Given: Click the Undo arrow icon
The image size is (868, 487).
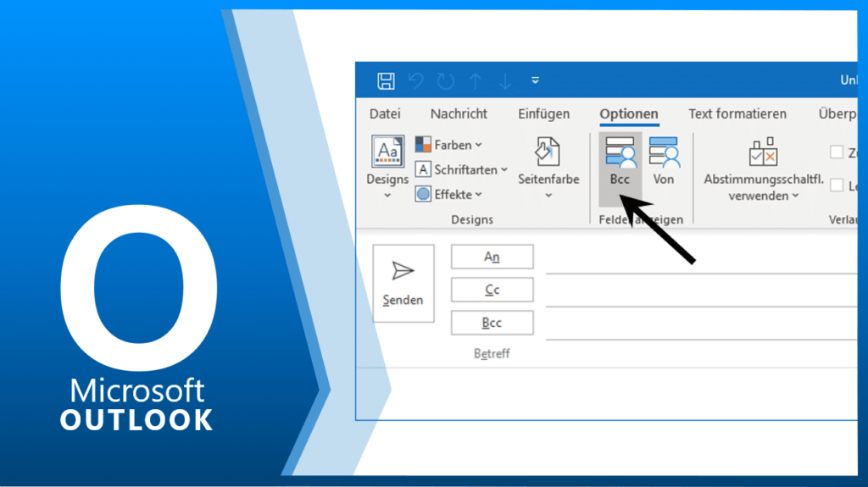Looking at the screenshot, I should (x=415, y=81).
